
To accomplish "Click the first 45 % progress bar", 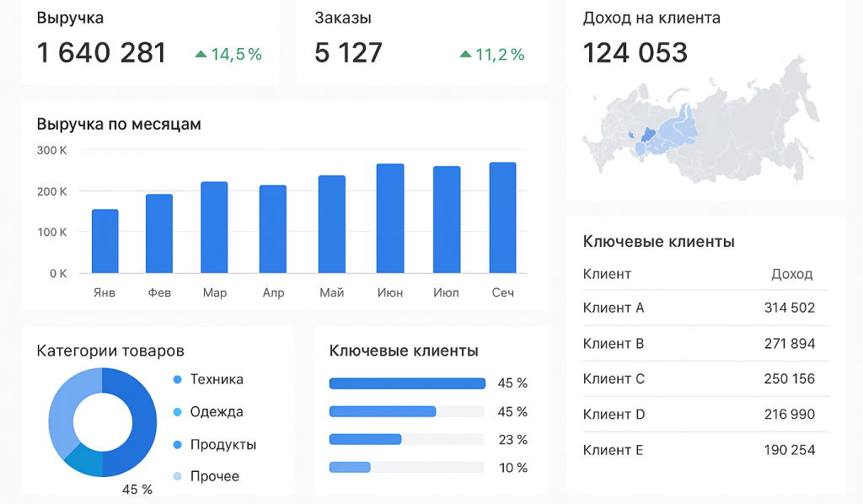I will (x=407, y=383).
